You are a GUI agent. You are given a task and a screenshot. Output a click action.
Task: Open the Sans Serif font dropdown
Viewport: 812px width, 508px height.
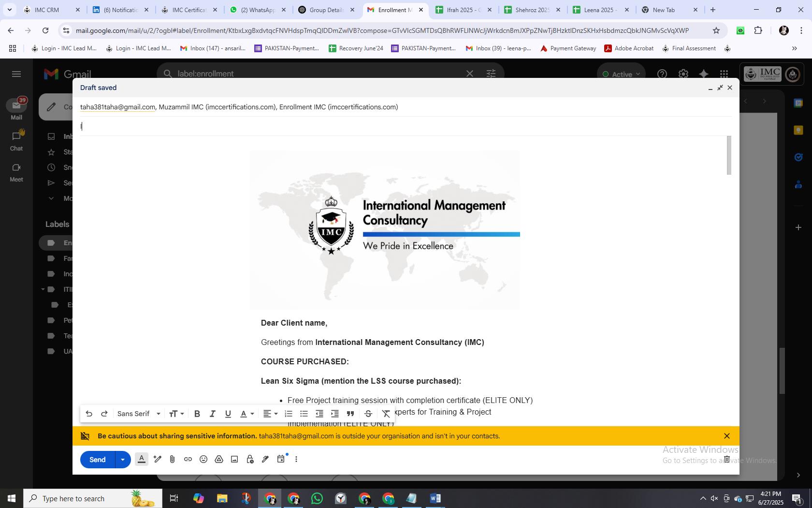pos(139,414)
